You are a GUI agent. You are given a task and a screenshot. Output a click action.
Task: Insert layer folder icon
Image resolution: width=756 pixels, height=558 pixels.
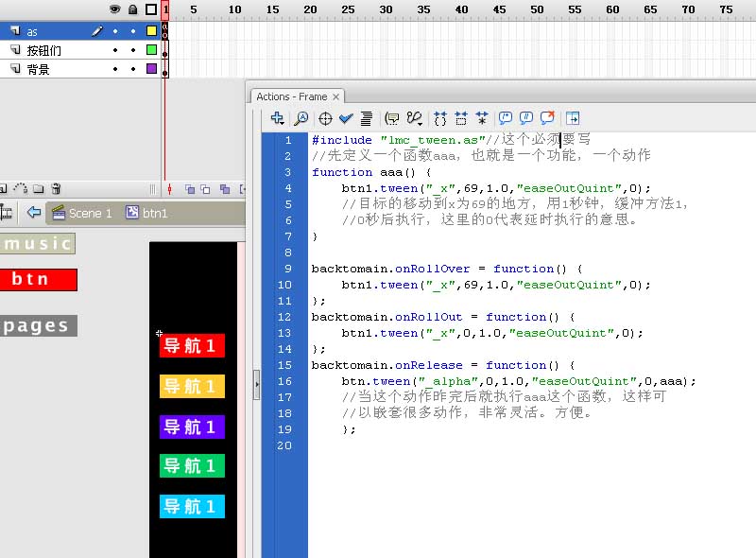click(x=39, y=189)
